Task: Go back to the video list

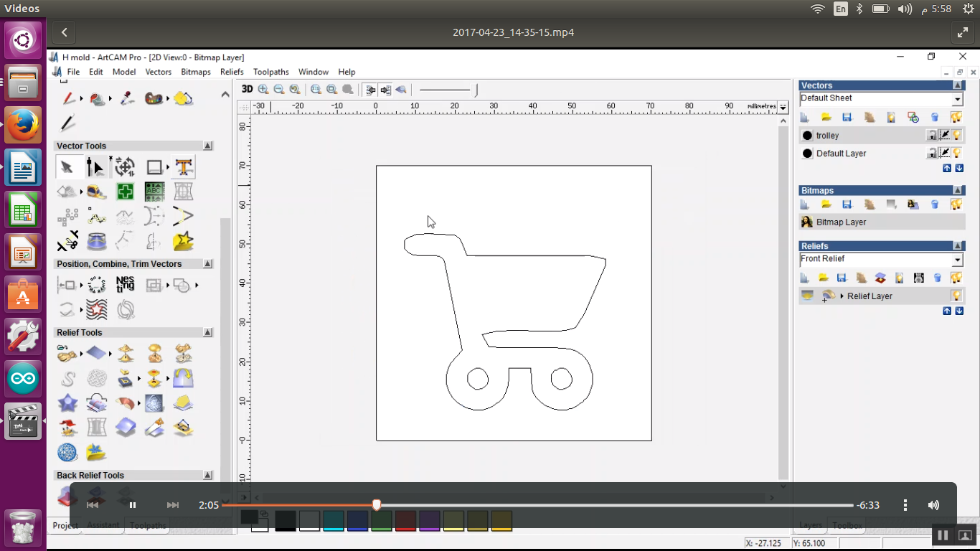Action: [65, 32]
